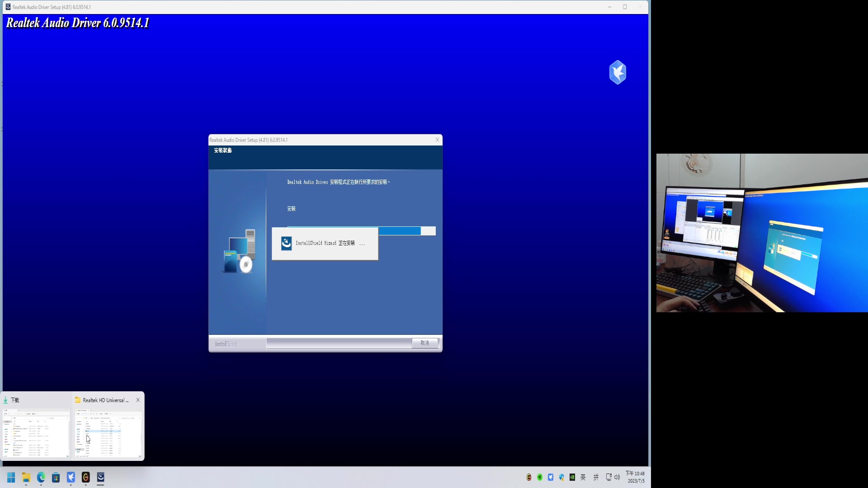Click the Windows Security tray icon
868x488 pixels.
561,477
